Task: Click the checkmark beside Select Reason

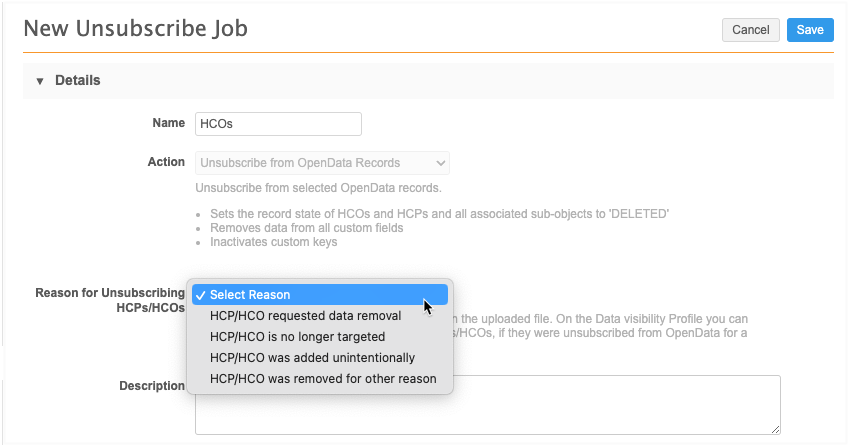Action: (201, 295)
